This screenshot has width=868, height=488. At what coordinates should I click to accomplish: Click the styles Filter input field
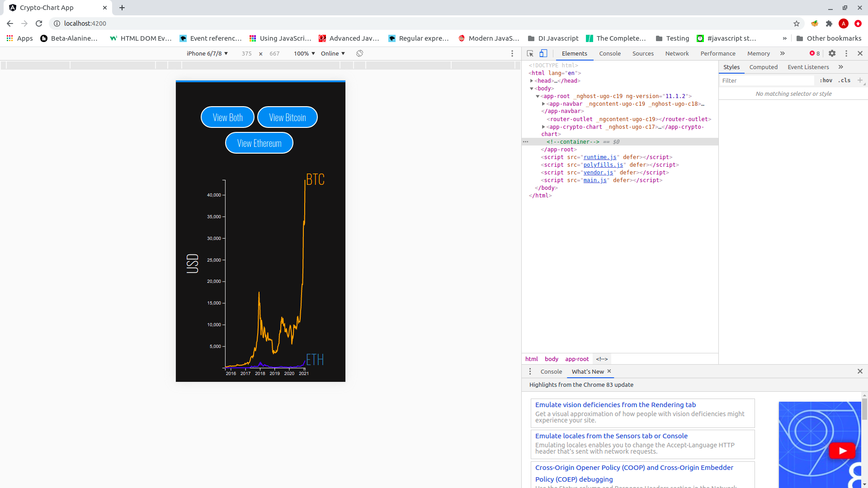pyautogui.click(x=767, y=80)
